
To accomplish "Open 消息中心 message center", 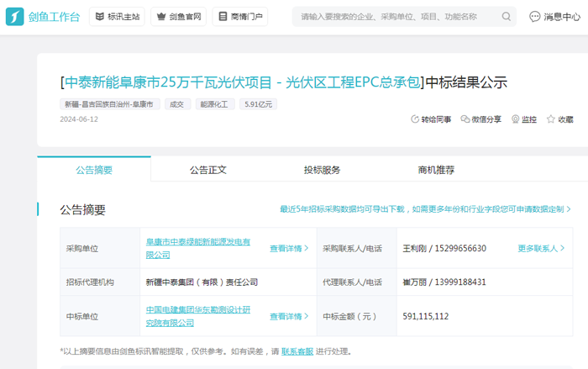I will (x=554, y=17).
